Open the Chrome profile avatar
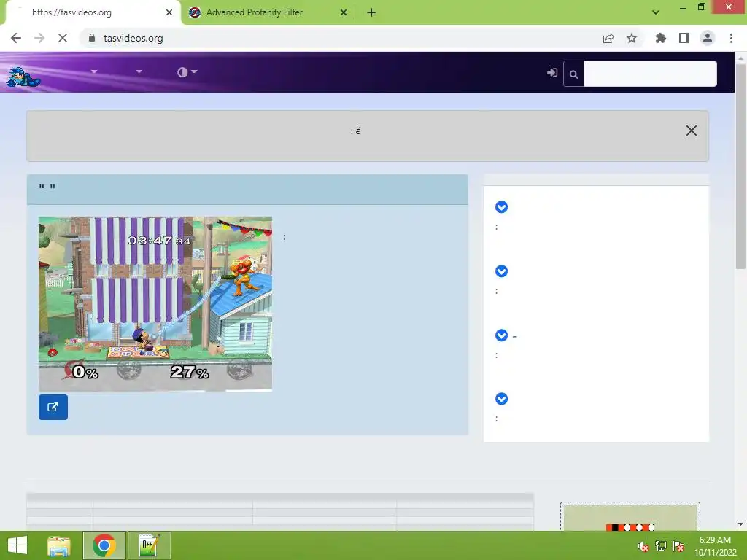The width and height of the screenshot is (747, 560). pos(708,38)
